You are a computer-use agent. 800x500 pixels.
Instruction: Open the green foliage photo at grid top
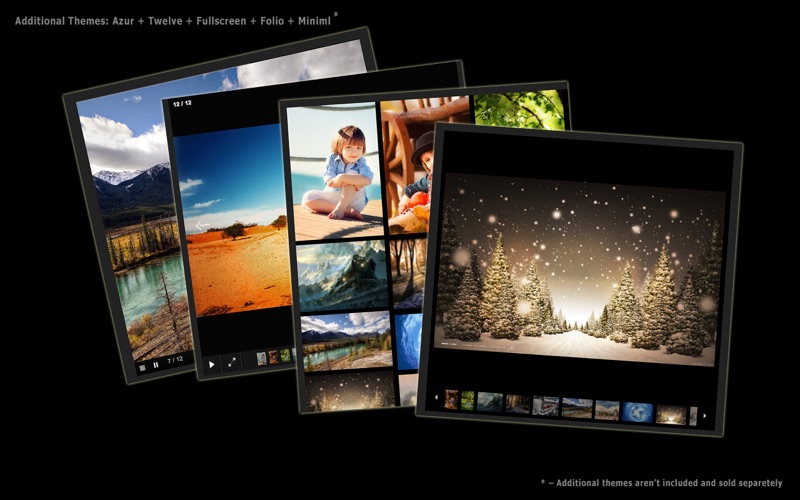[519, 110]
